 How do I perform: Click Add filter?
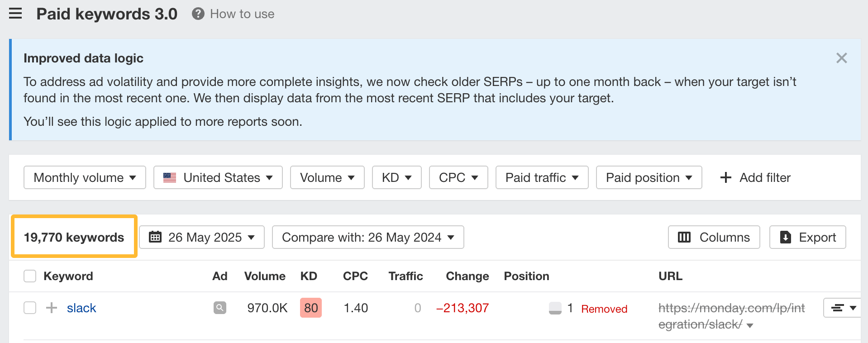pos(755,178)
